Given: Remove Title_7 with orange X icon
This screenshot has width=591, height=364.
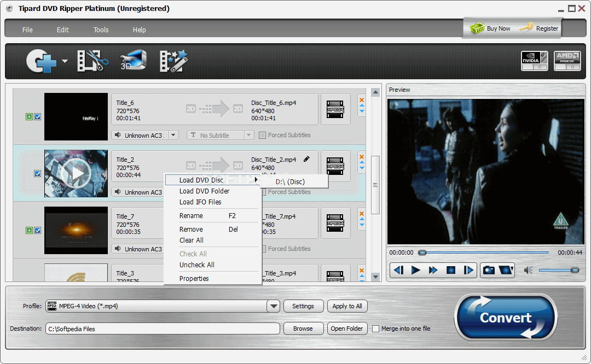Looking at the screenshot, I should tap(362, 214).
